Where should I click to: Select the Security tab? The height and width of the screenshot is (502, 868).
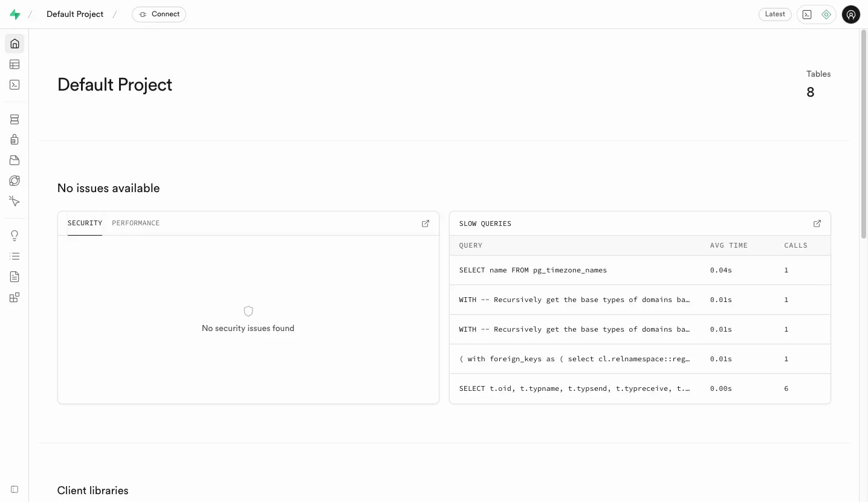pyautogui.click(x=85, y=223)
